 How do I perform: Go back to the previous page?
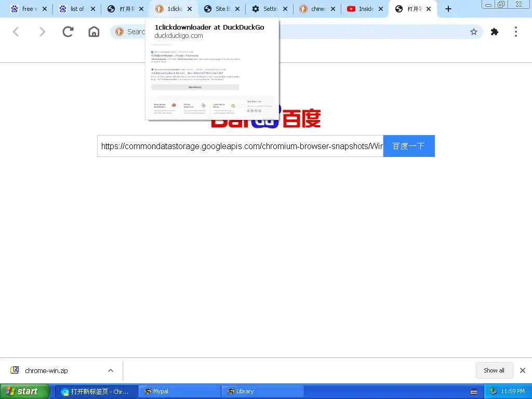point(16,32)
